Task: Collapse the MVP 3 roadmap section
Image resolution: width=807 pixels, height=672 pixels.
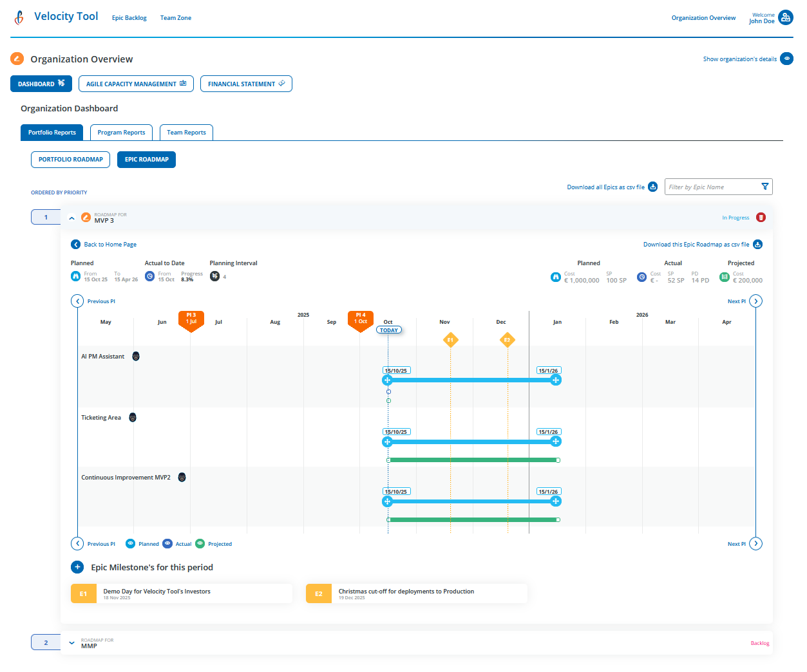Action: pos(71,218)
